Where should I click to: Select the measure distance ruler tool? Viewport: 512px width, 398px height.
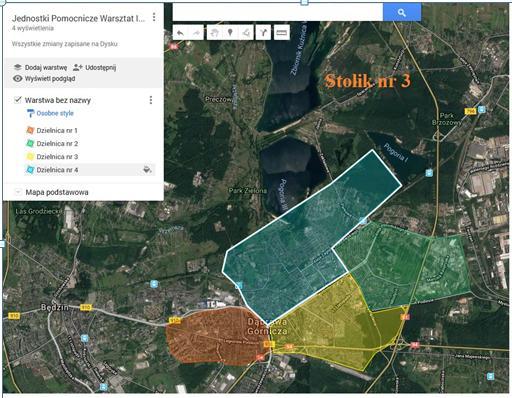pos(282,33)
